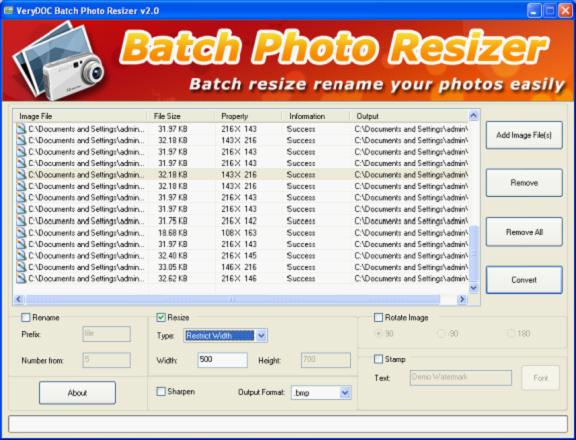Click the image file path in the 31.75 KB row

[x=86, y=221]
